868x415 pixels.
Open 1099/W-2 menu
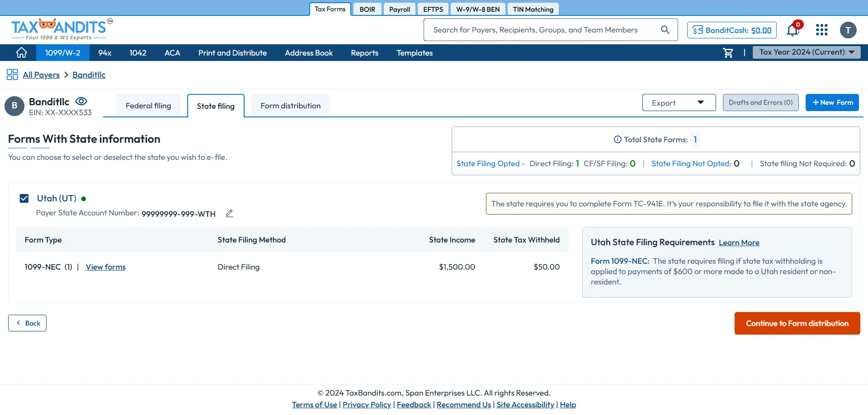coord(62,53)
